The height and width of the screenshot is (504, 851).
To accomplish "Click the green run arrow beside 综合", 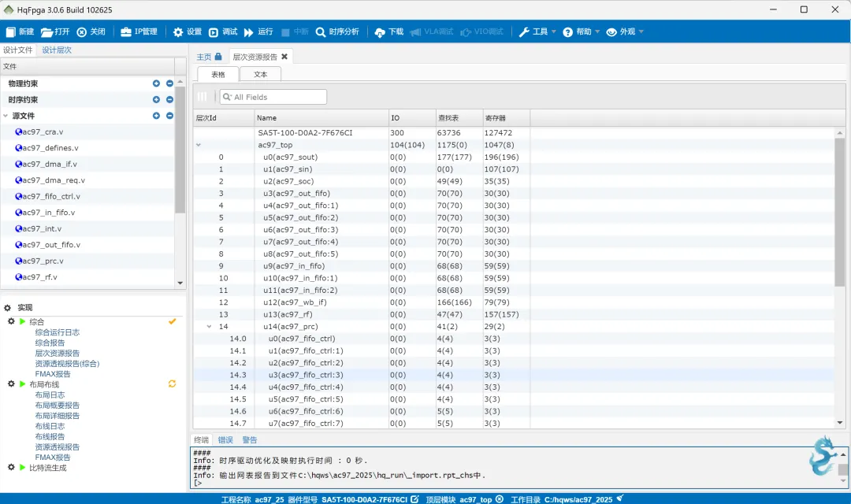I will click(22, 322).
